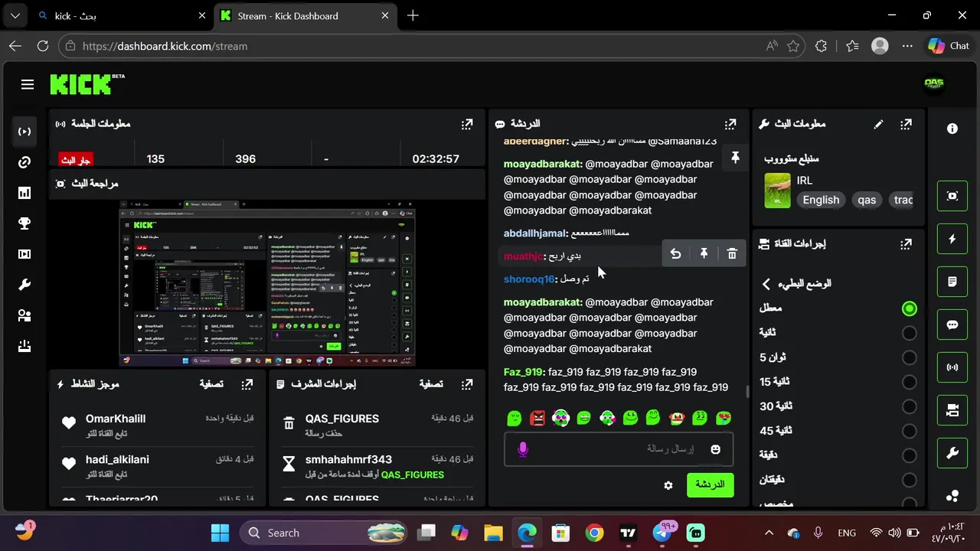The width and height of the screenshot is (980, 551).
Task: Toggle stream preview widget in right rail
Action: pos(952,196)
